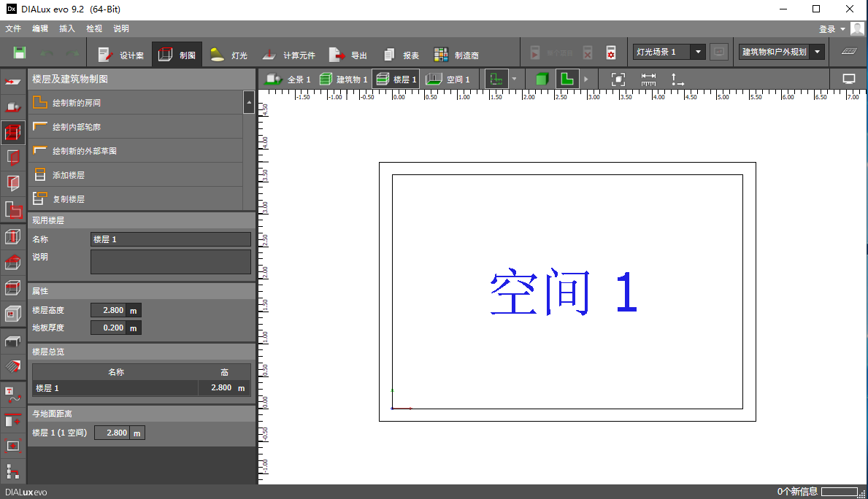
Task: Select the cube with picture sidebar tool
Action: coord(13,314)
